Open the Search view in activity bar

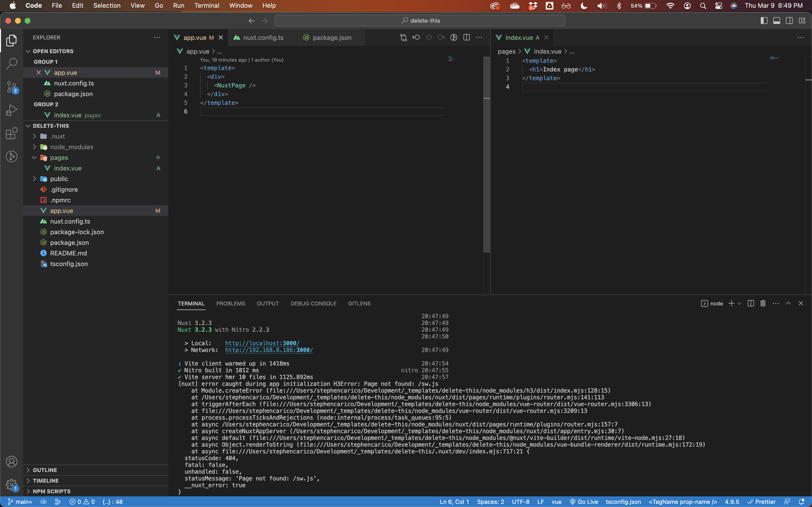12,63
